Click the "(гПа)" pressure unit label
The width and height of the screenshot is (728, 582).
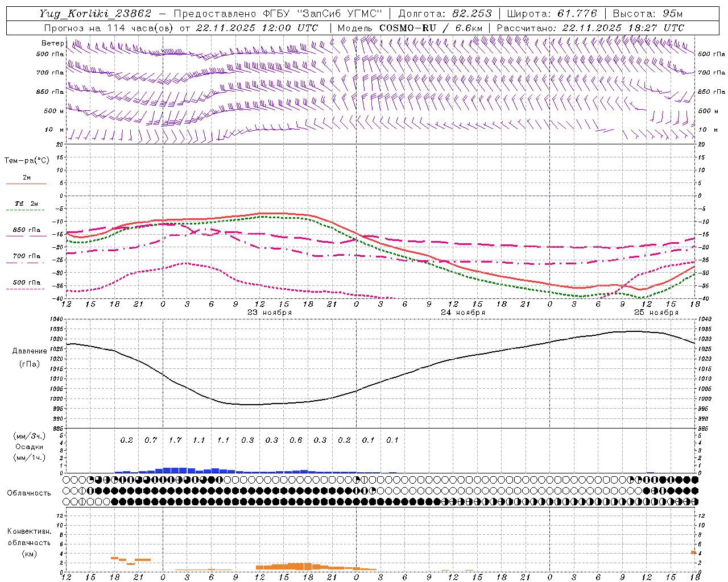pos(30,364)
